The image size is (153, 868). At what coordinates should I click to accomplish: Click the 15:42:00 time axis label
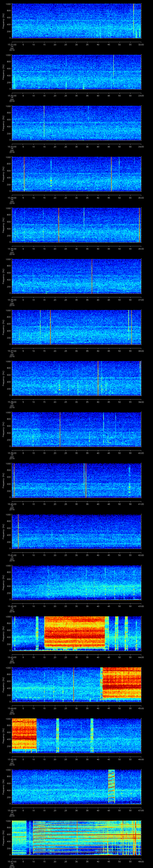pos(12,606)
